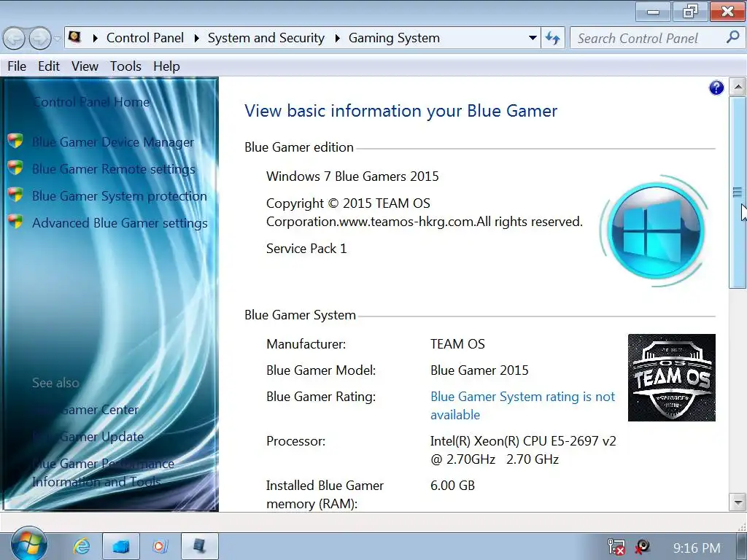Open the address bar history dropdown
Viewport: 747px width, 560px height.
click(533, 38)
